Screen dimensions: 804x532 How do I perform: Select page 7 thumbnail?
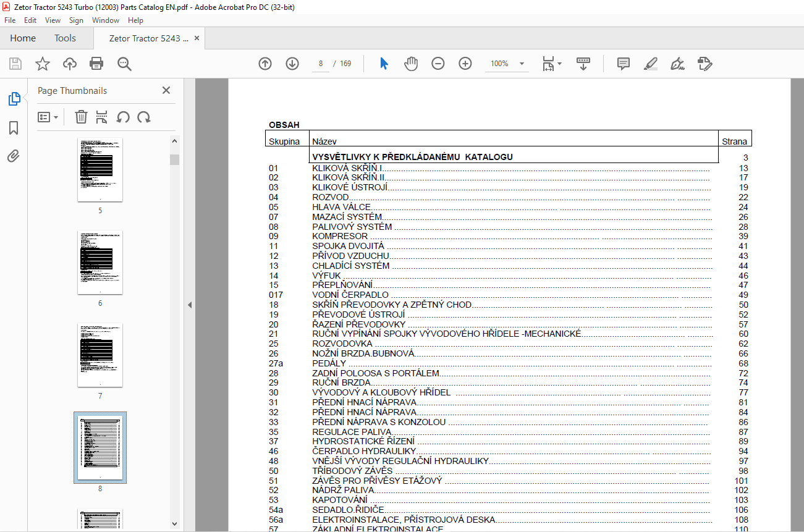(100, 355)
